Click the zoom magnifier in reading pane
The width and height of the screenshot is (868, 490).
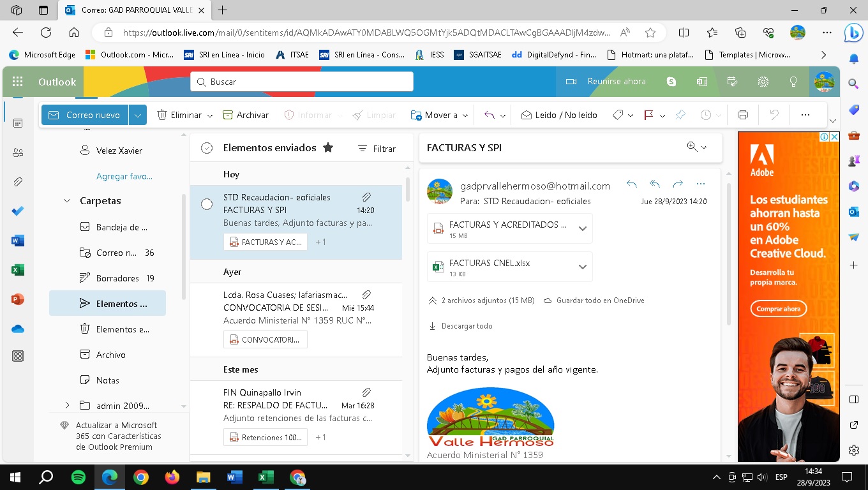[692, 147]
